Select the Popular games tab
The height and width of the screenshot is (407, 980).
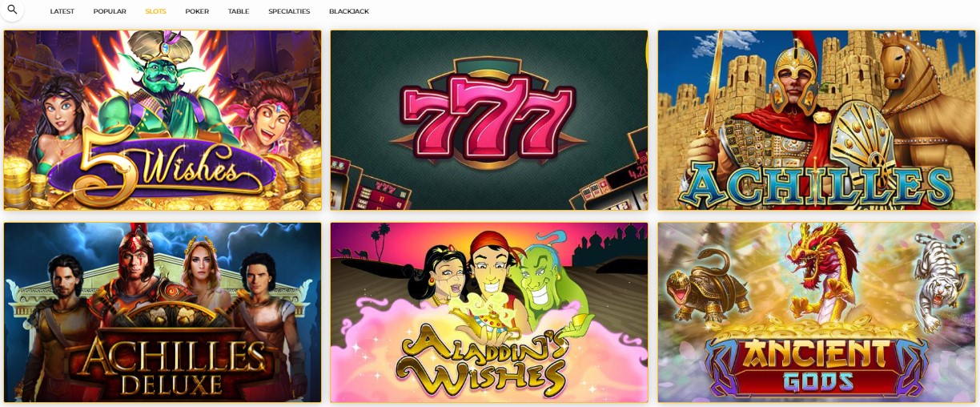point(110,12)
